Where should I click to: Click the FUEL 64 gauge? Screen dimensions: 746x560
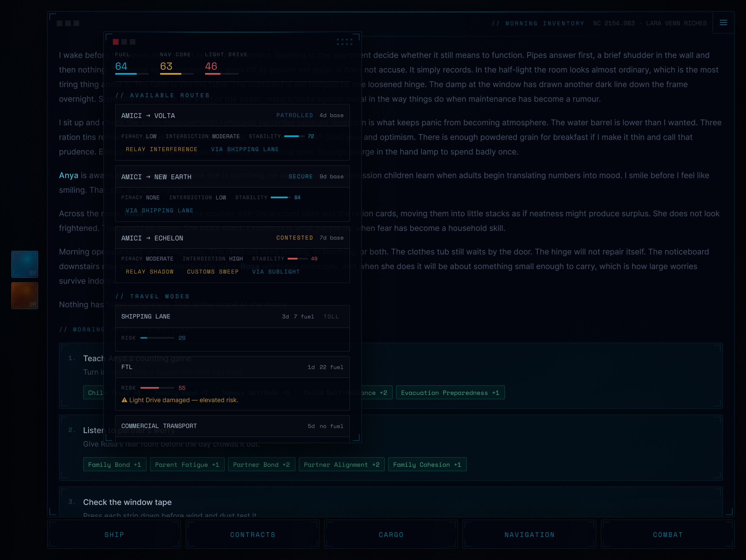tap(131, 63)
